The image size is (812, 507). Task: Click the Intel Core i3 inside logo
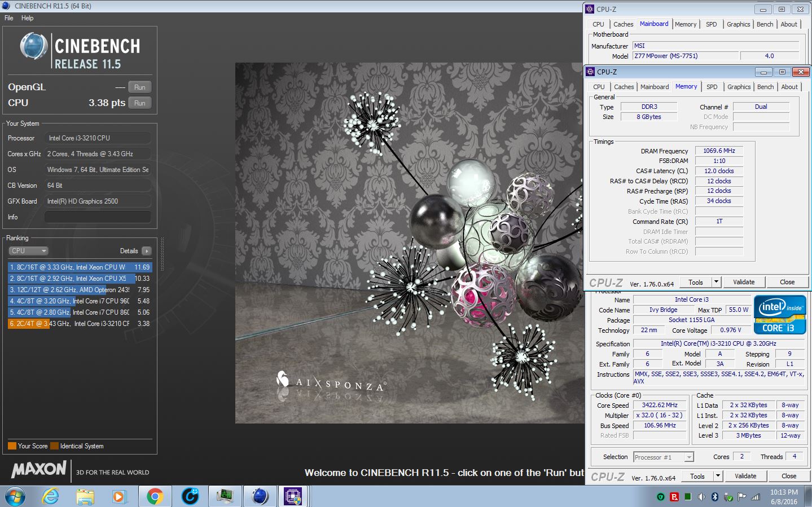780,315
